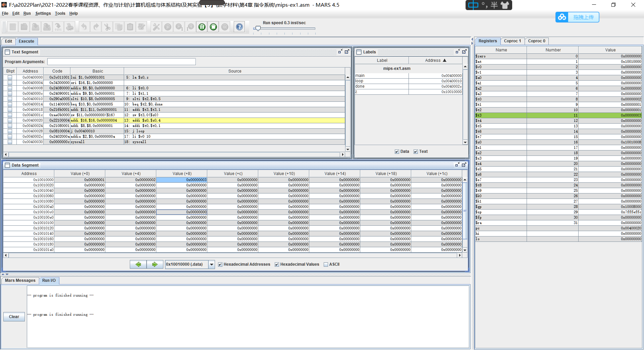The height and width of the screenshot is (350, 644).
Task: Select the 'loop' label row
Action: point(409,81)
